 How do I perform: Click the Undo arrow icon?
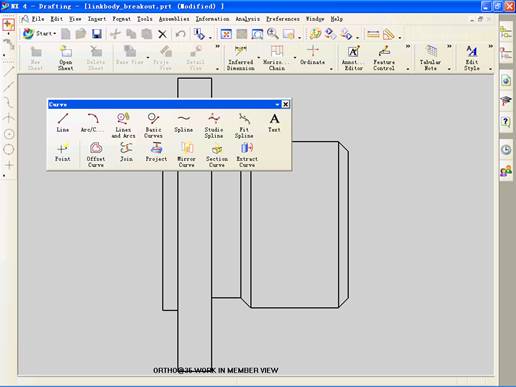tap(180, 34)
